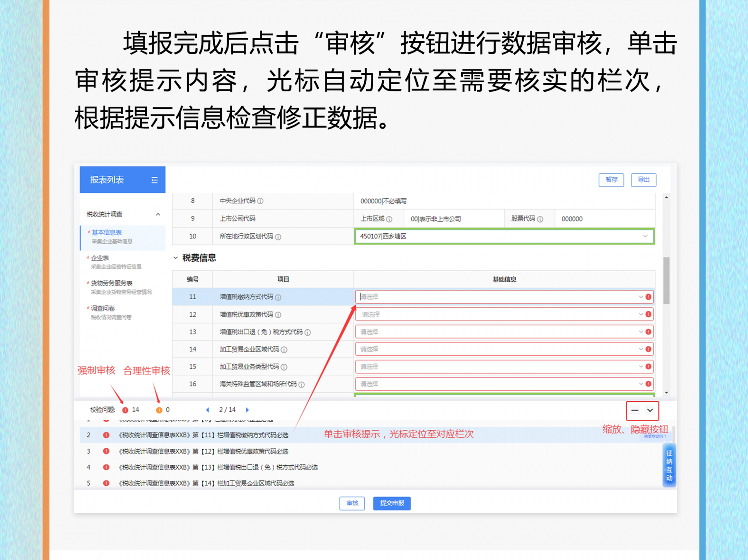The image size is (748, 560).
Task: Click the sidebar collapse icon beside 报表列表
Action: click(x=154, y=180)
